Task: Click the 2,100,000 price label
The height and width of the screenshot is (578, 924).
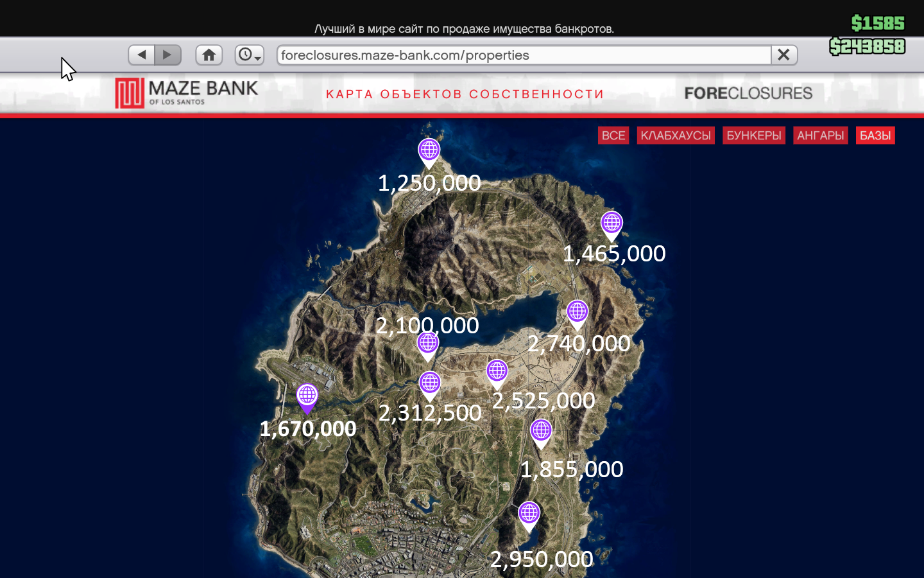Action: pyautogui.click(x=427, y=326)
